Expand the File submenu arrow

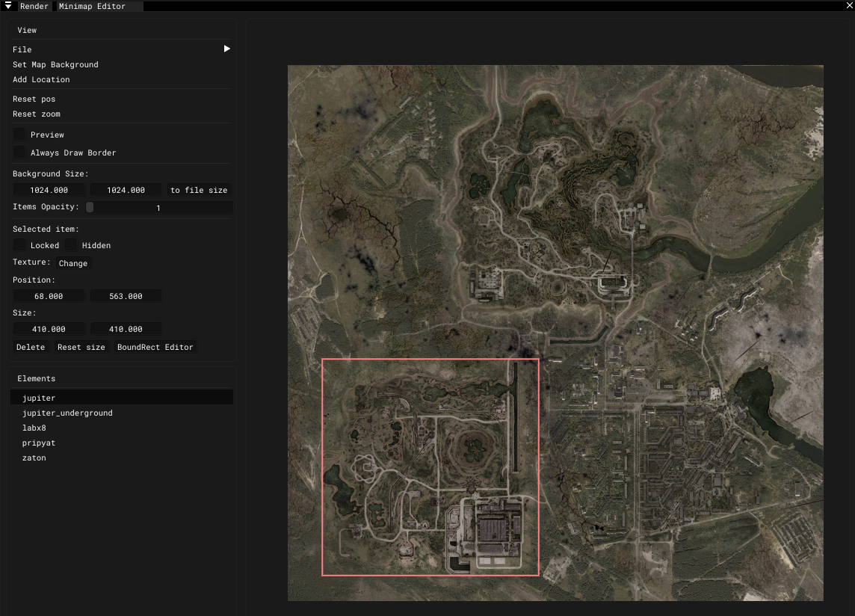click(x=226, y=48)
